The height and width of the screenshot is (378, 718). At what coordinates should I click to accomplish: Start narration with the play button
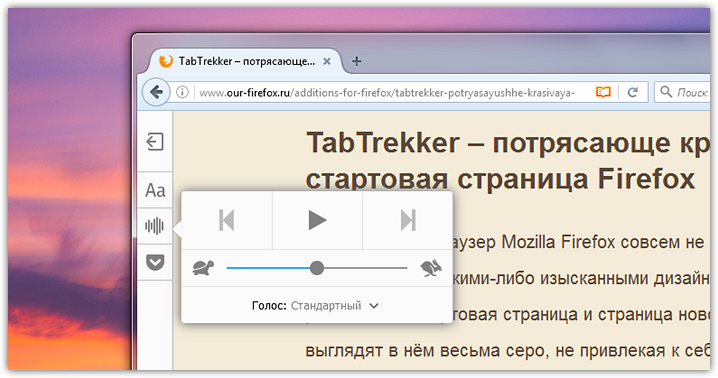coord(317,220)
